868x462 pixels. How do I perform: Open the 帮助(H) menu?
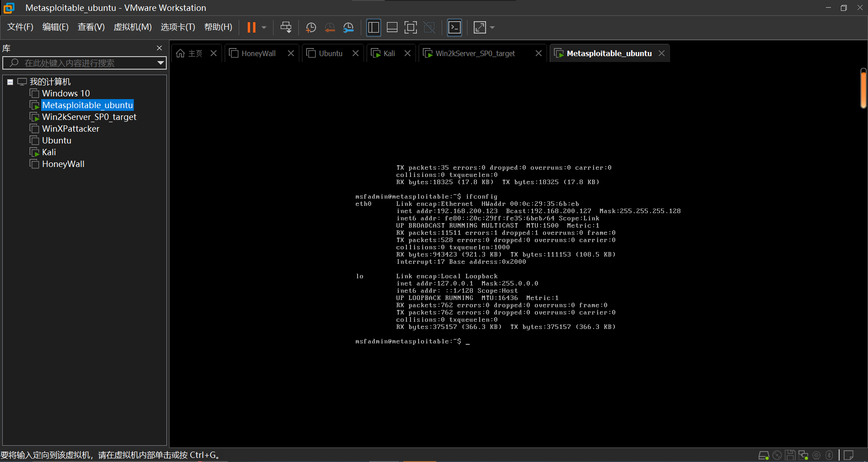[218, 27]
